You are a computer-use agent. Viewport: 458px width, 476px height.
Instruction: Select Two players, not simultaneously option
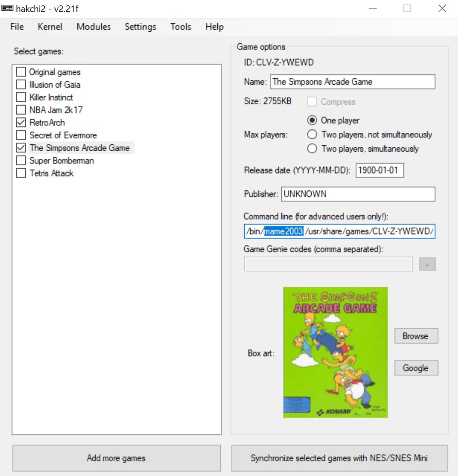[x=312, y=134]
